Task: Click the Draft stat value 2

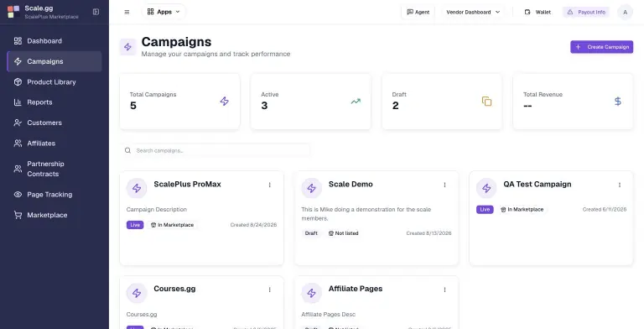Action: tap(395, 106)
